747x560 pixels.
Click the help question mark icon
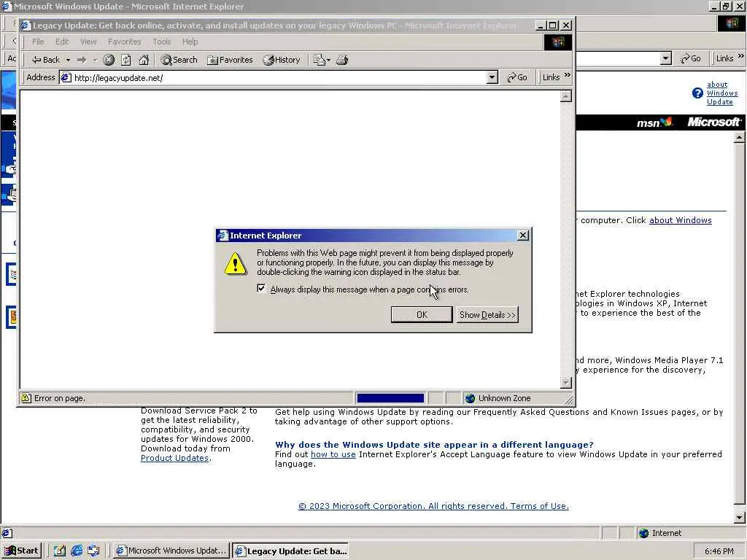pyautogui.click(x=697, y=93)
